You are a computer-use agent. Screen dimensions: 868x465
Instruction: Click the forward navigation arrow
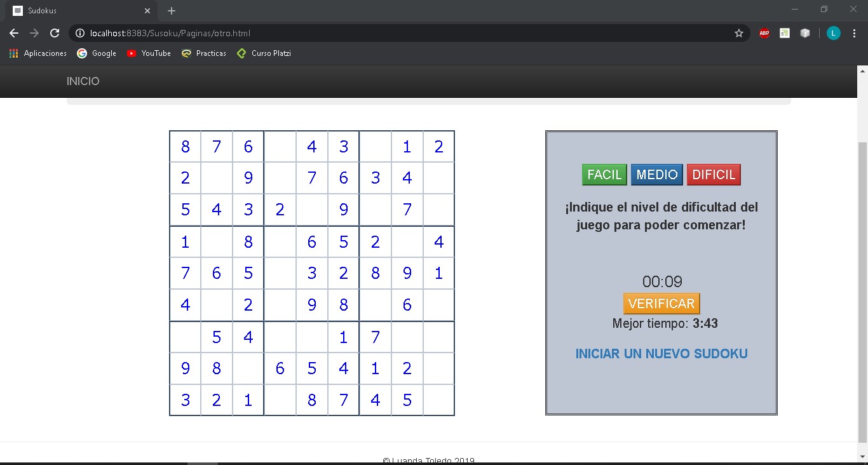point(34,33)
